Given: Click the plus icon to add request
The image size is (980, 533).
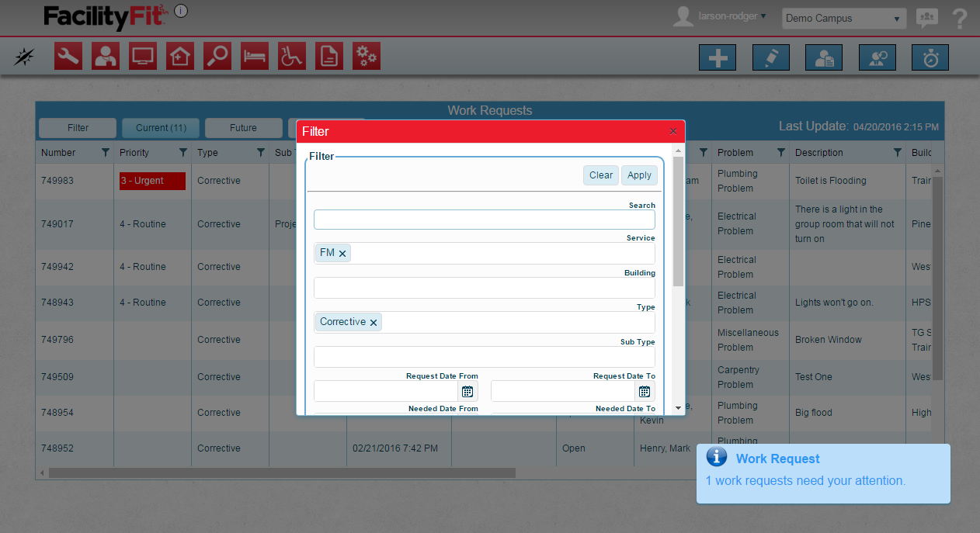Looking at the screenshot, I should click(718, 58).
